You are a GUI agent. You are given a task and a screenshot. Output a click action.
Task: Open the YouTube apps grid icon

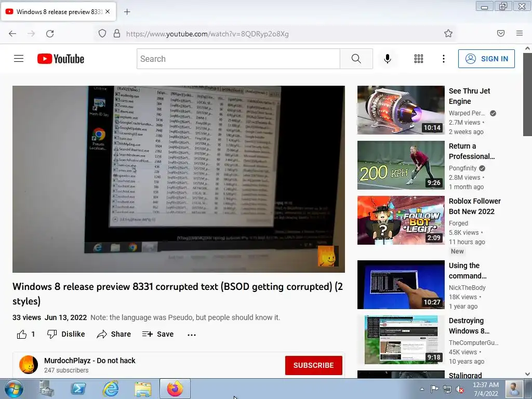click(x=419, y=59)
